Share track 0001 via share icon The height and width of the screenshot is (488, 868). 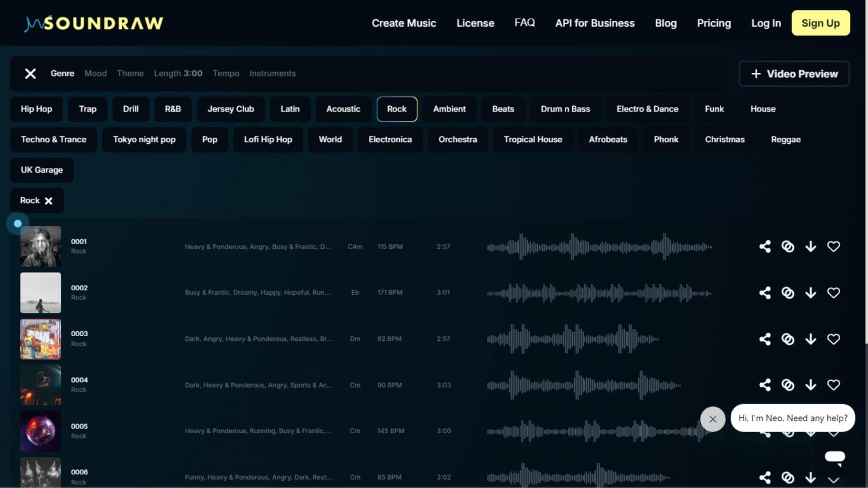[x=765, y=246]
